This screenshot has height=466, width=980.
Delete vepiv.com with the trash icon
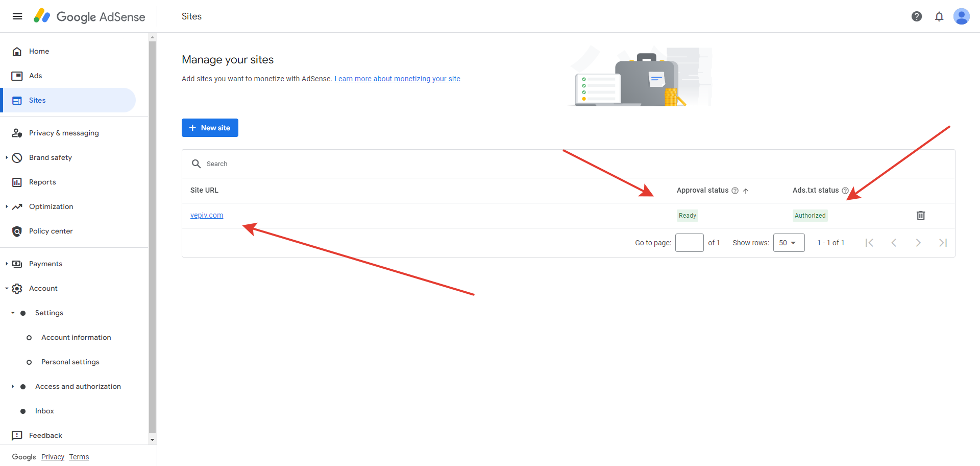point(921,216)
